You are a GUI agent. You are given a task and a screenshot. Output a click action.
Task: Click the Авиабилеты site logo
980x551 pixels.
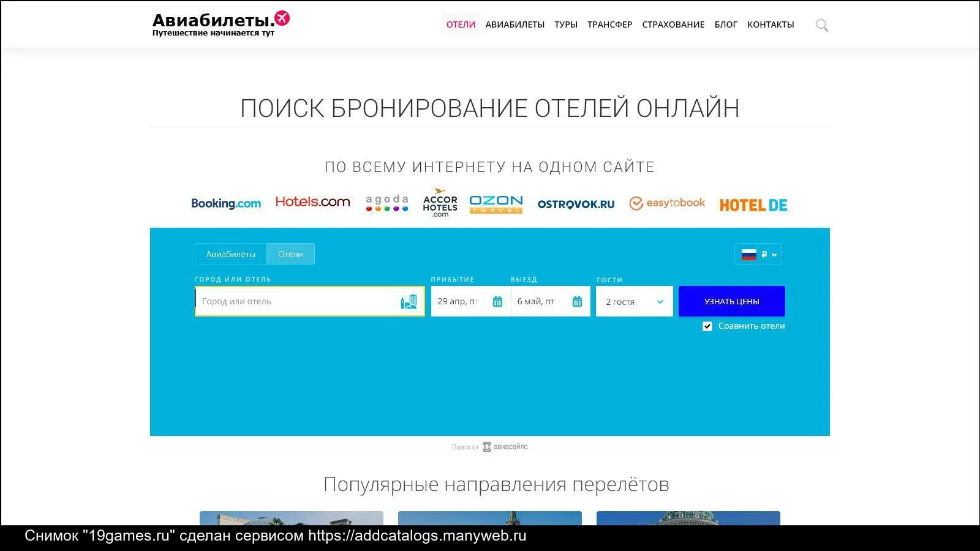pyautogui.click(x=221, y=24)
